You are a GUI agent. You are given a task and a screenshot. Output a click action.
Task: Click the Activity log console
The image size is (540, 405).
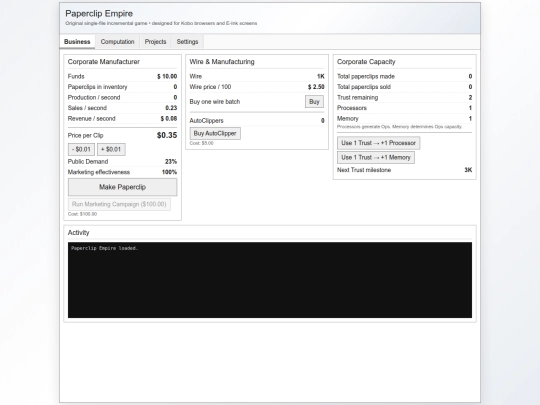point(270,280)
